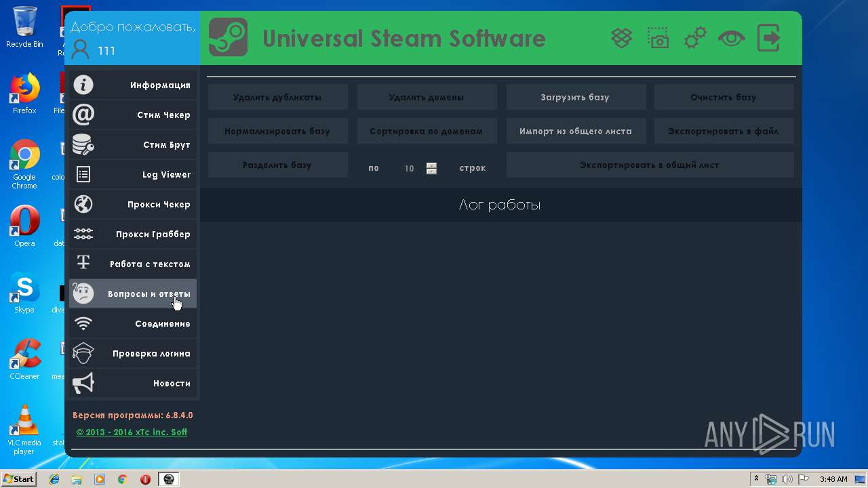Open settings via the gears icon
This screenshot has height=488, width=868.
pyautogui.click(x=695, y=38)
